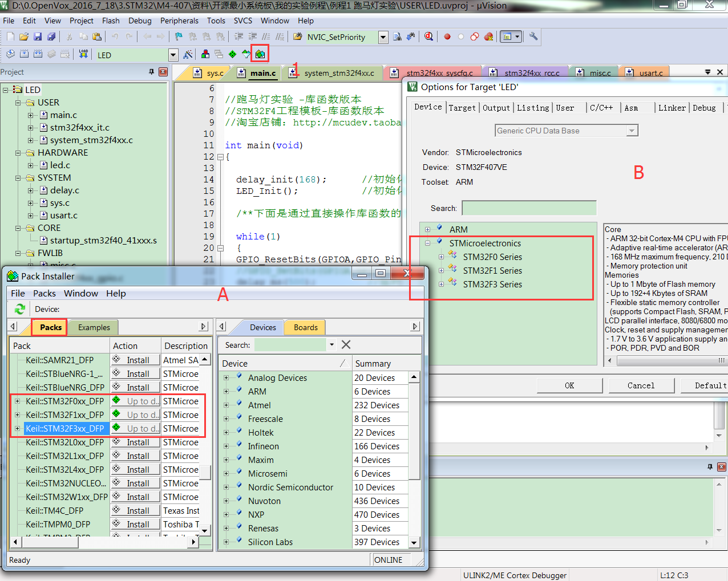Click the Translate file icon
Image resolution: width=728 pixels, height=581 pixels.
coord(10,54)
